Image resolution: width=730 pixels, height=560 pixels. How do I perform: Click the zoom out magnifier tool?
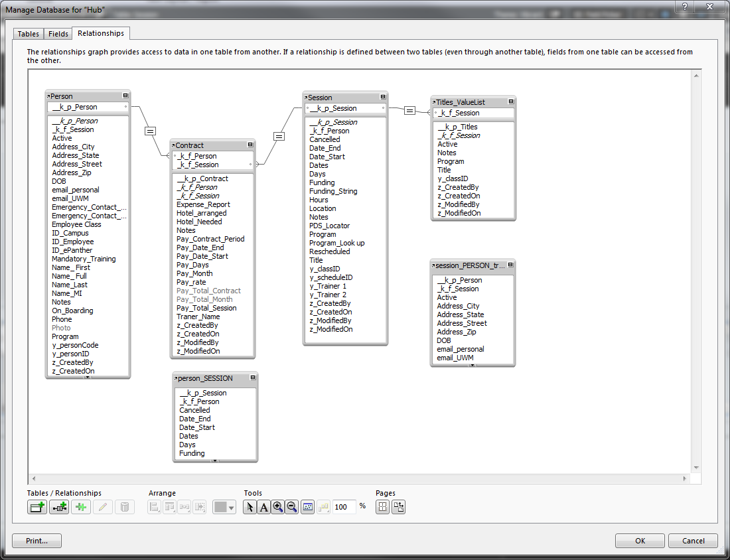[x=291, y=507]
